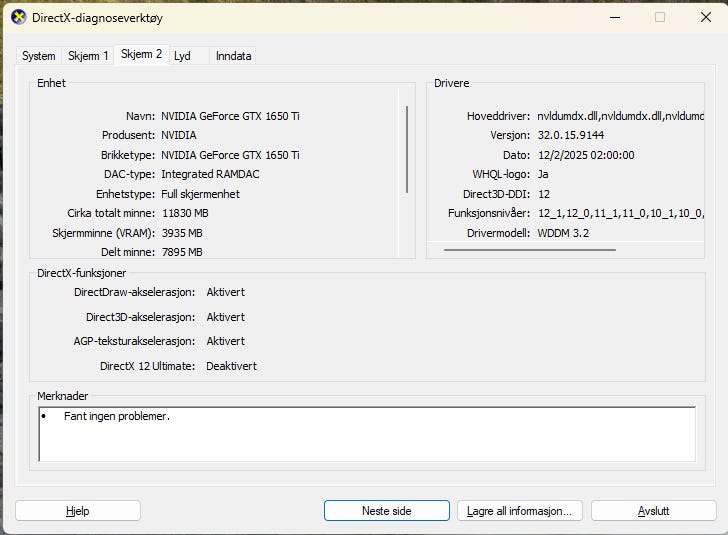Click the Cirka totalt minne label
This screenshot has width=728, height=535.
[111, 213]
